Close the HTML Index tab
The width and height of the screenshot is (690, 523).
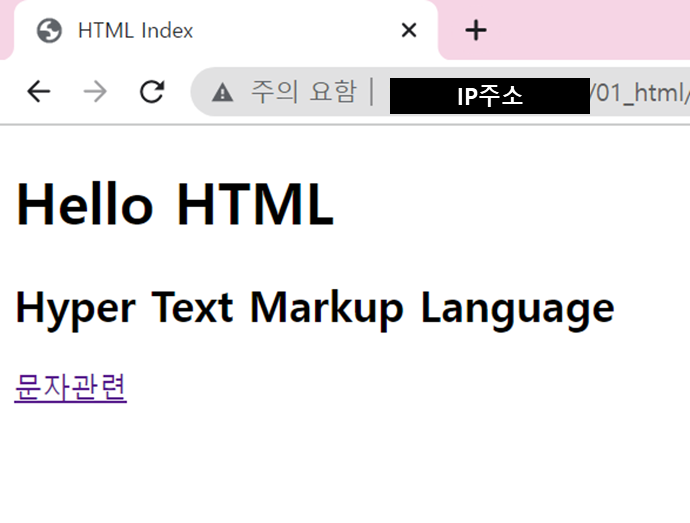[x=409, y=30]
